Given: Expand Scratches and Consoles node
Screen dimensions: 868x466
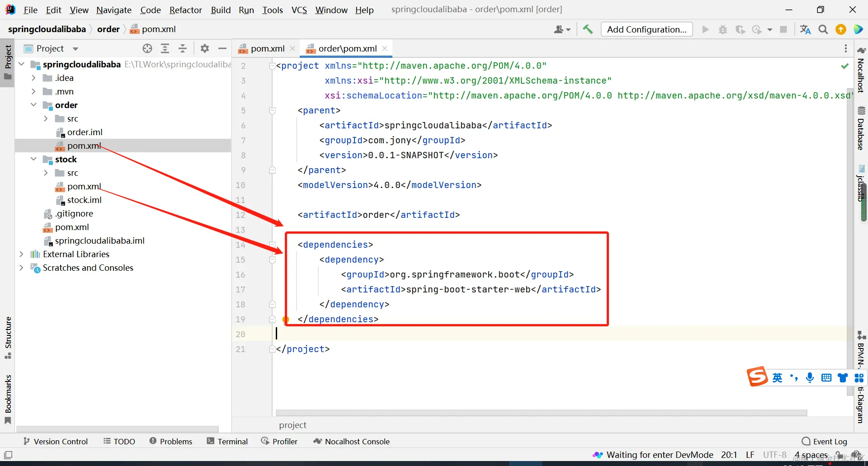Looking at the screenshot, I should pos(21,268).
